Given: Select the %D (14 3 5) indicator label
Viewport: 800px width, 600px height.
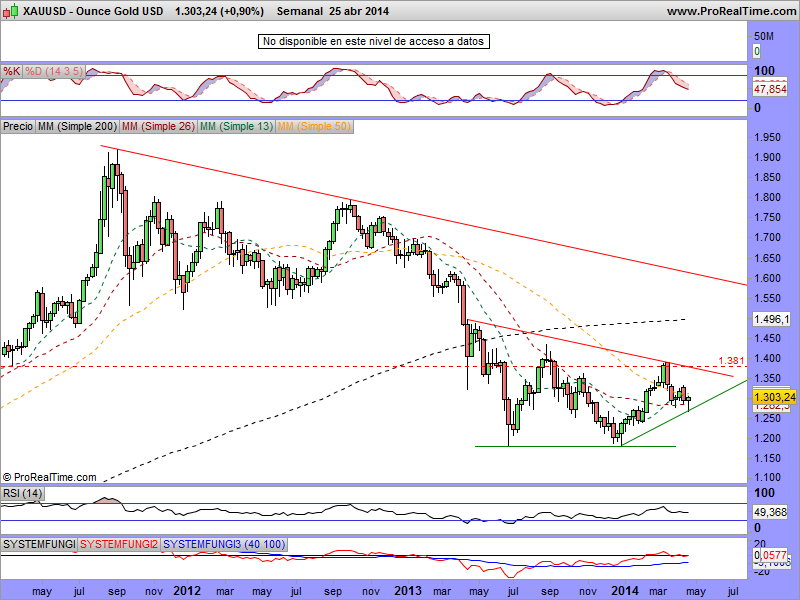Looking at the screenshot, I should [x=54, y=71].
